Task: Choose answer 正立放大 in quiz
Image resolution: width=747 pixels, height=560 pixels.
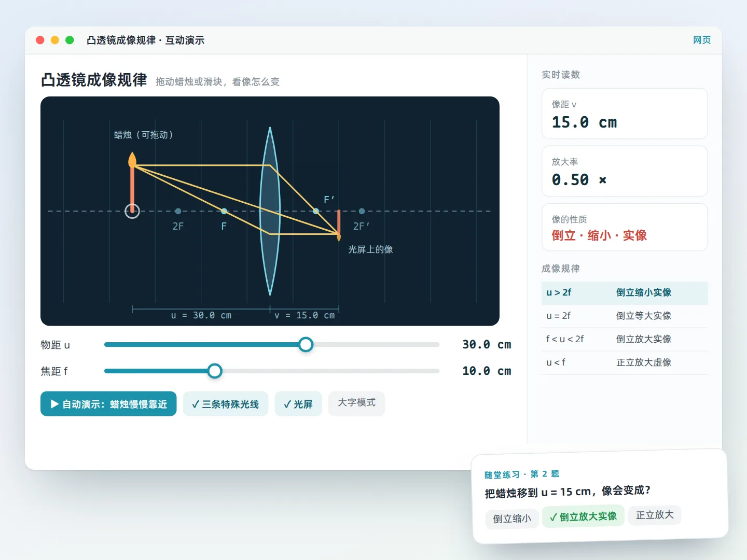Action: [655, 515]
